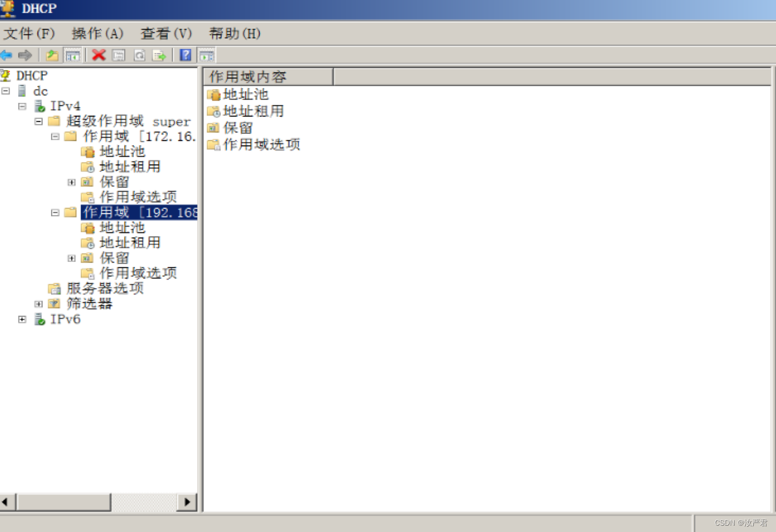This screenshot has width=776, height=532.
Task: Click the 作用域内容 column header
Action: (249, 76)
